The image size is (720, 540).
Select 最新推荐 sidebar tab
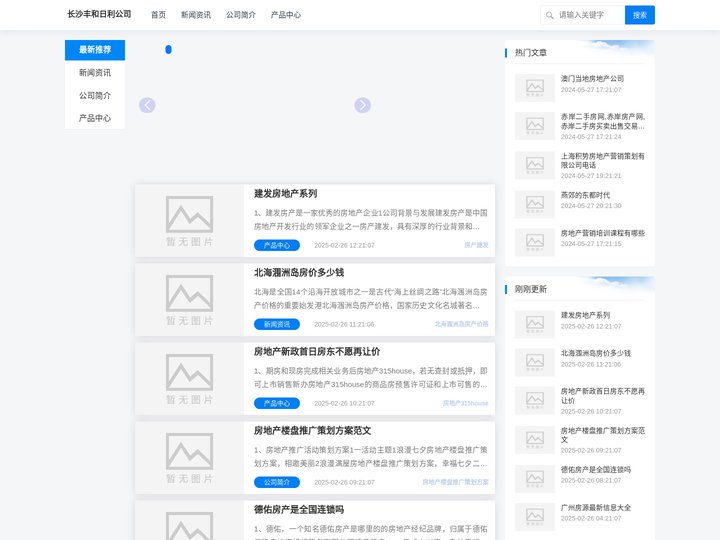[95, 50]
